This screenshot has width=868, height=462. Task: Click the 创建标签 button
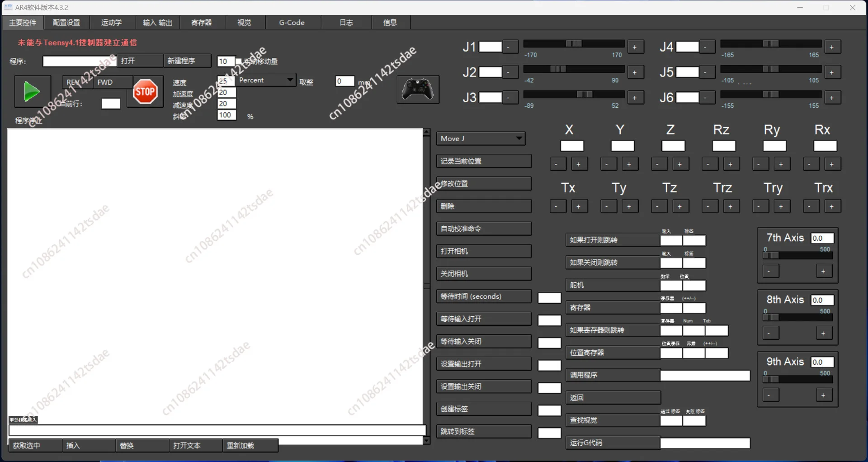coord(484,409)
